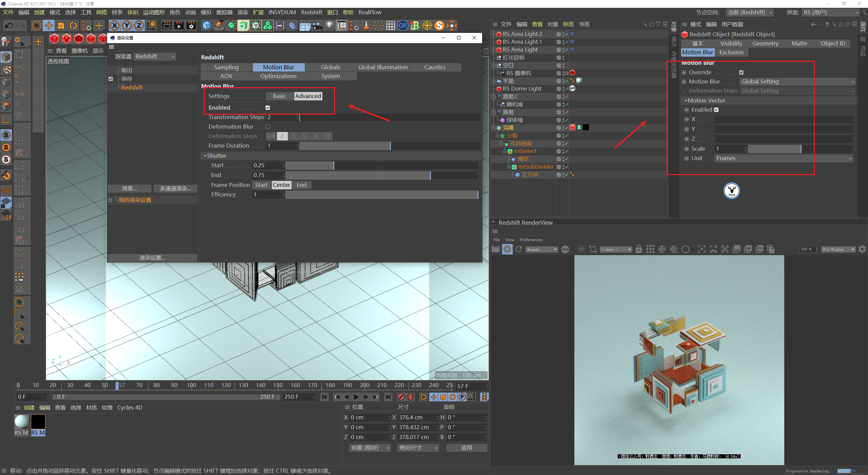The height and width of the screenshot is (475, 868).
Task: Start Redshift RenderView IPR play icon
Action: tap(507, 249)
